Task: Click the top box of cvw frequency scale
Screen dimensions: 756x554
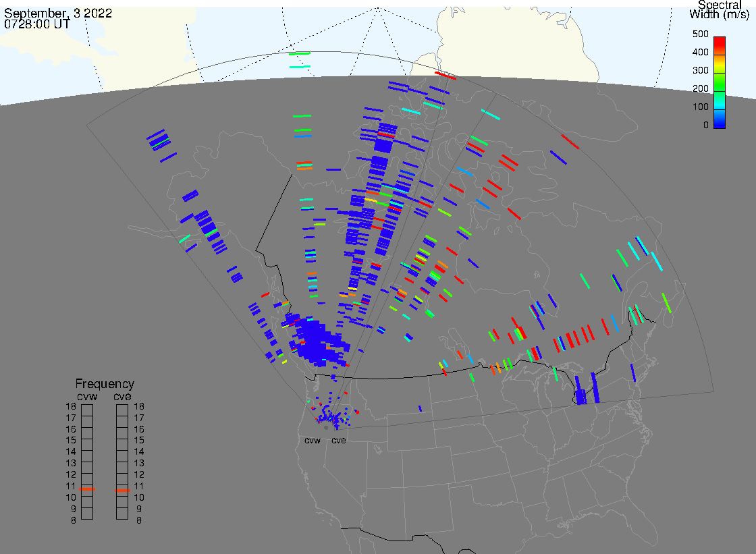Action: click(x=87, y=410)
